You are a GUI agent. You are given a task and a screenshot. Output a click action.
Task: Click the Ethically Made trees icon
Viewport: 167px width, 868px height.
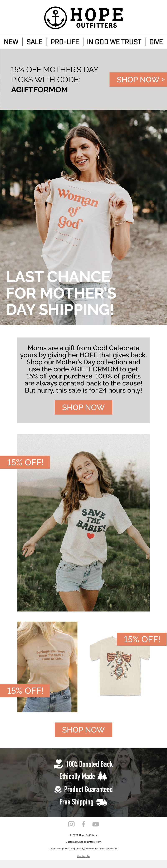(102, 776)
